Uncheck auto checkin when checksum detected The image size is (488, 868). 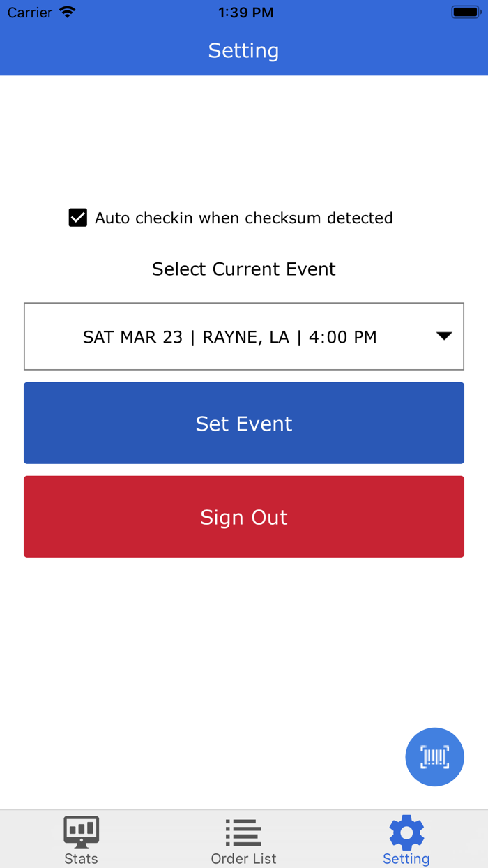pos(77,218)
